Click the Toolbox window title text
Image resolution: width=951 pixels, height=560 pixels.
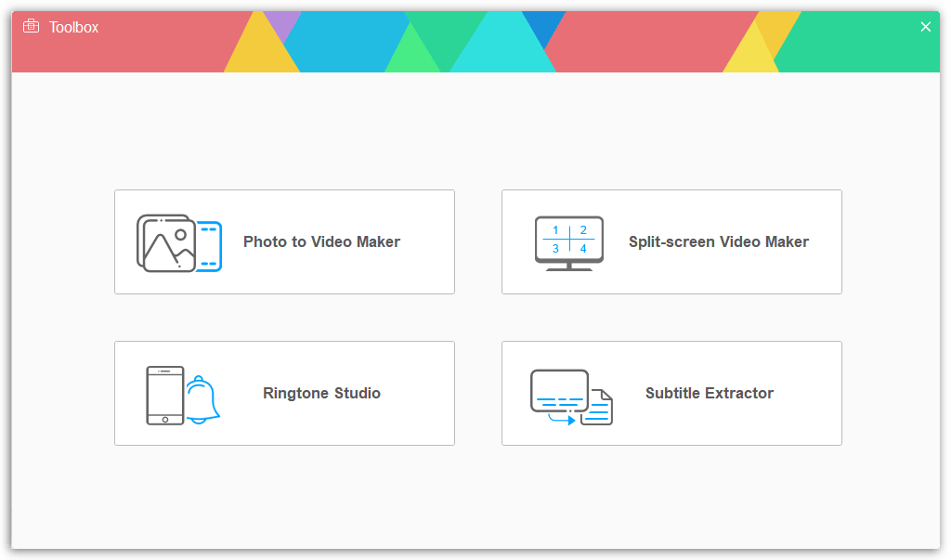coord(73,27)
